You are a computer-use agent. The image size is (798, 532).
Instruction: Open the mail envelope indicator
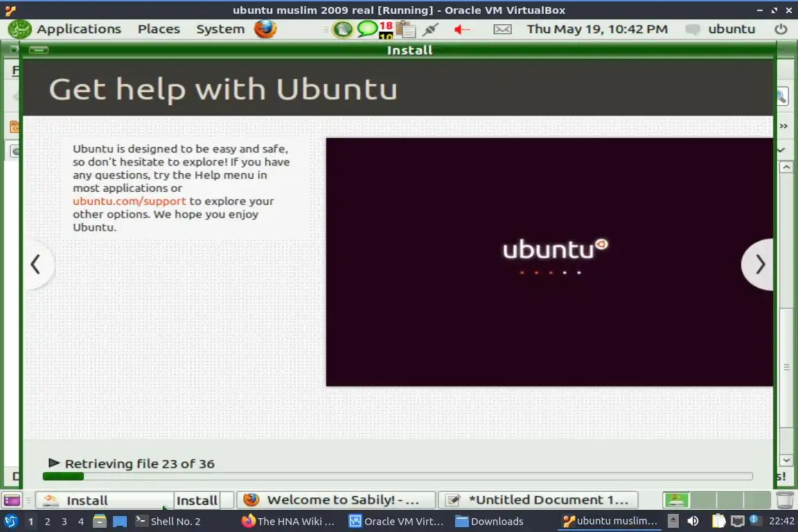click(502, 30)
